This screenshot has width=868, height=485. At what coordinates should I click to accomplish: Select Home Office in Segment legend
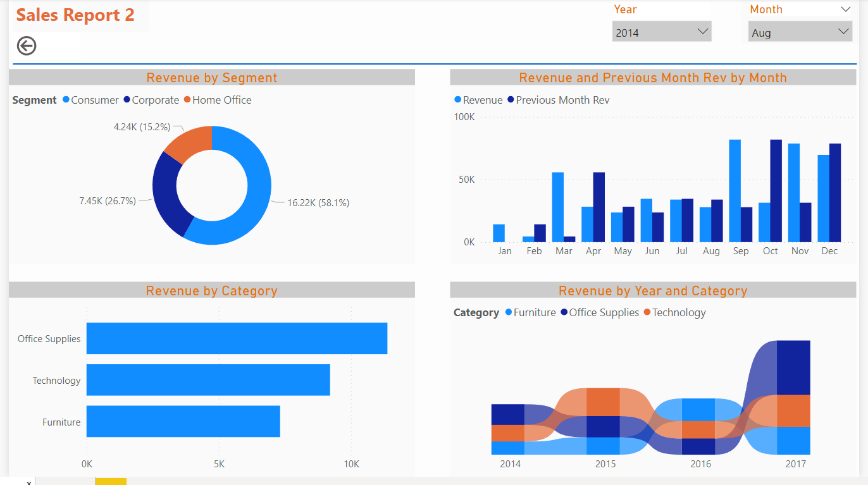(218, 100)
